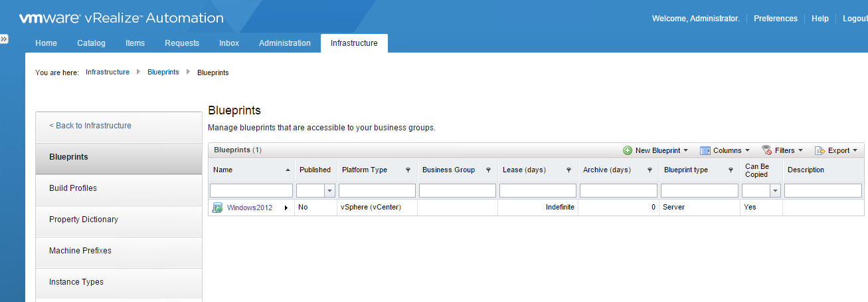Click the Blueprint type column filter icon
The width and height of the screenshot is (868, 302).
pyautogui.click(x=731, y=170)
